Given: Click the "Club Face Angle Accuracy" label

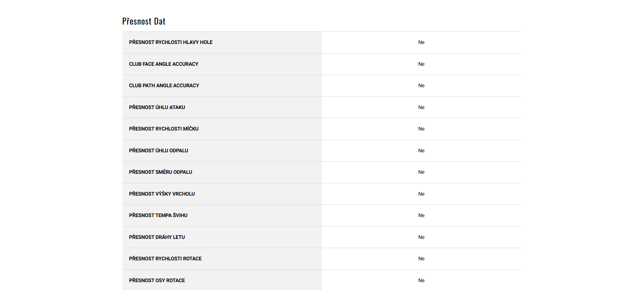Looking at the screenshot, I should click(x=163, y=64).
